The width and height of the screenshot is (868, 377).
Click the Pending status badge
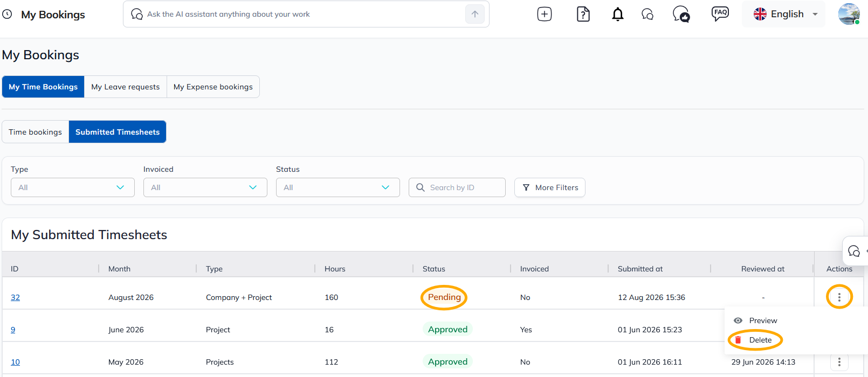coord(444,297)
